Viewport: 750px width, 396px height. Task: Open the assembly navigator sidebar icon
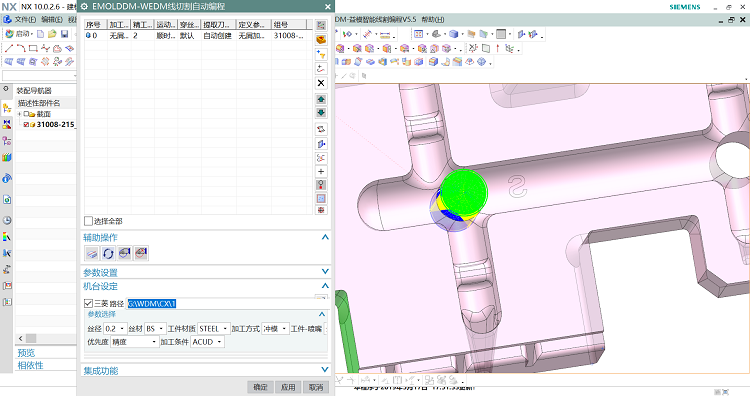(7, 108)
